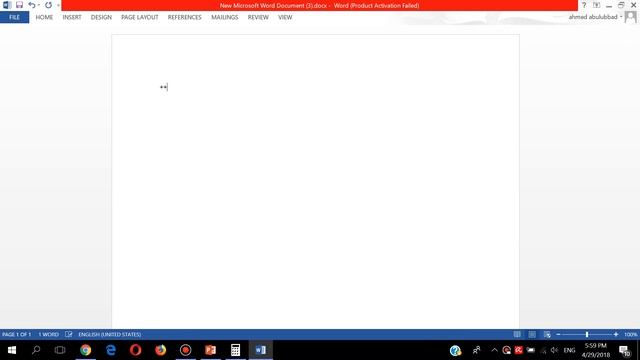Screen dimensions: 640x360
Task: Open PowerPoint from the taskbar
Action: pos(210,350)
